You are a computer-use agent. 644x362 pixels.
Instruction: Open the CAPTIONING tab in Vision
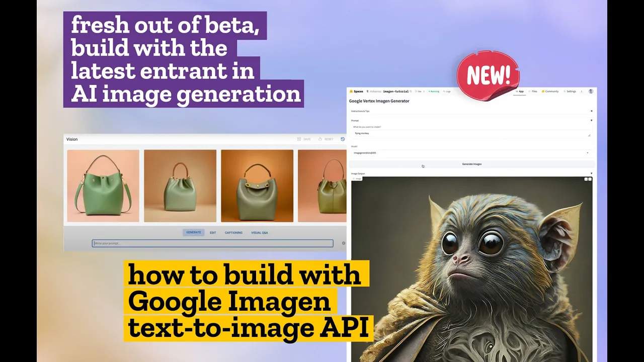tap(233, 233)
